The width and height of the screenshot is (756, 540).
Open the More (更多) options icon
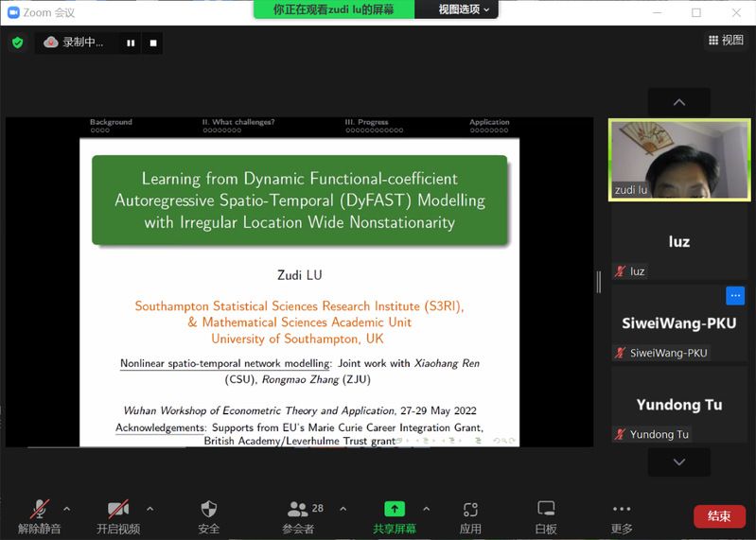622,509
